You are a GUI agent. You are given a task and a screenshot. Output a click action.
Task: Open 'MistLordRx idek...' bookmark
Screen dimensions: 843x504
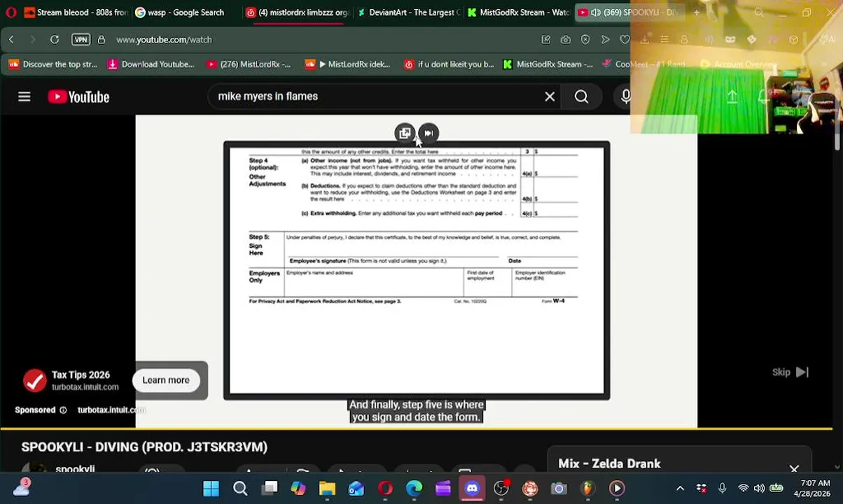pos(348,64)
